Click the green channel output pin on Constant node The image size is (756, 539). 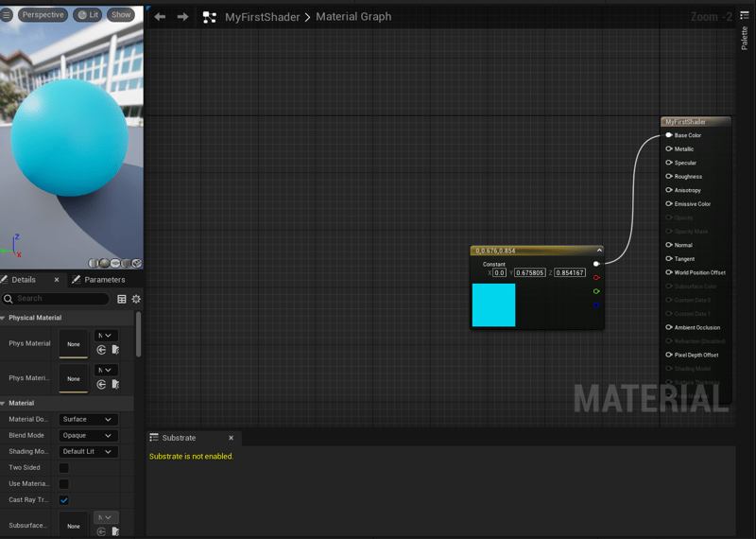tap(596, 291)
